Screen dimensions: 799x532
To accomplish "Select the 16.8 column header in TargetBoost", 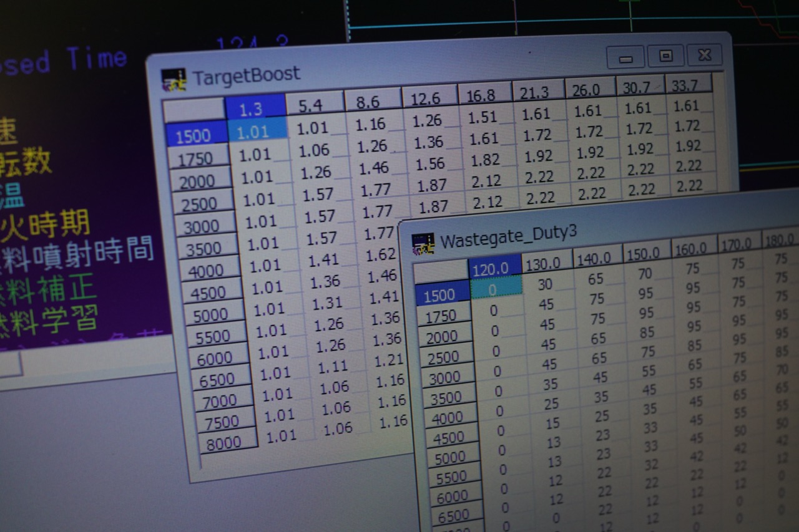I will pyautogui.click(x=484, y=94).
